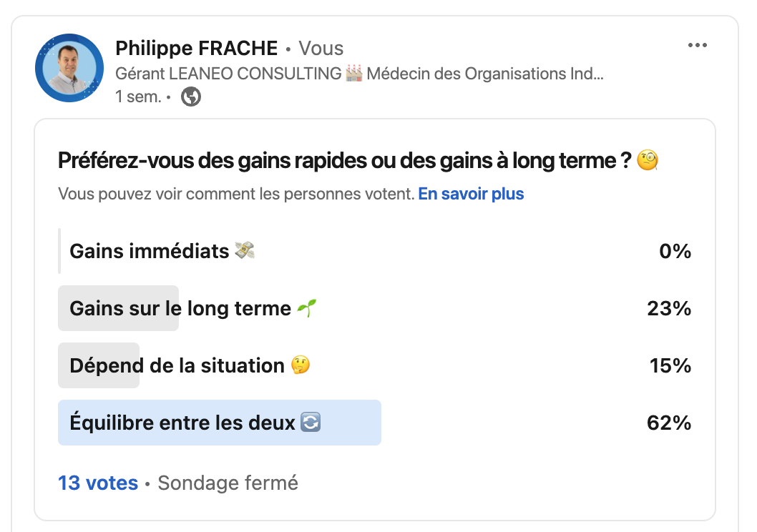Click the "Gérant LEANEO CONSULTING" headline text

pyautogui.click(x=228, y=73)
